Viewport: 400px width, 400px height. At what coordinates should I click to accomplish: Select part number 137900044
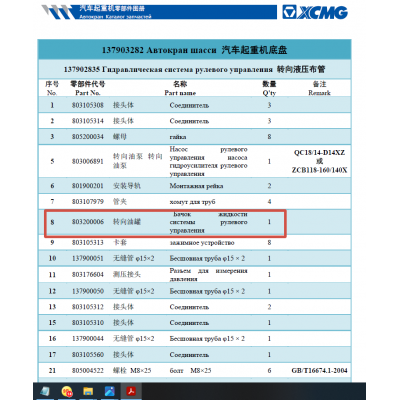pyautogui.click(x=88, y=338)
